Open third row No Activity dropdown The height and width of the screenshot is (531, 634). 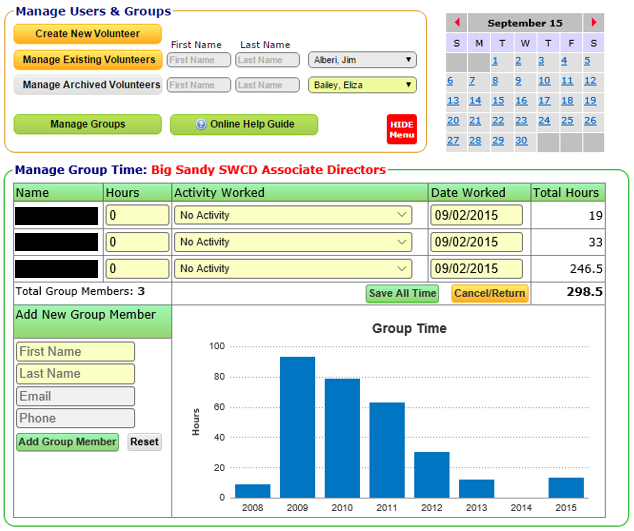point(292,269)
